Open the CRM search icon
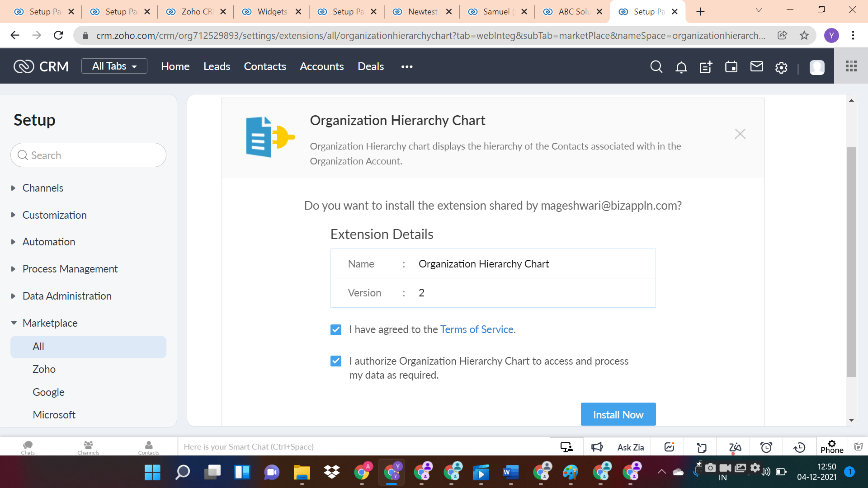This screenshot has height=488, width=868. click(x=656, y=67)
